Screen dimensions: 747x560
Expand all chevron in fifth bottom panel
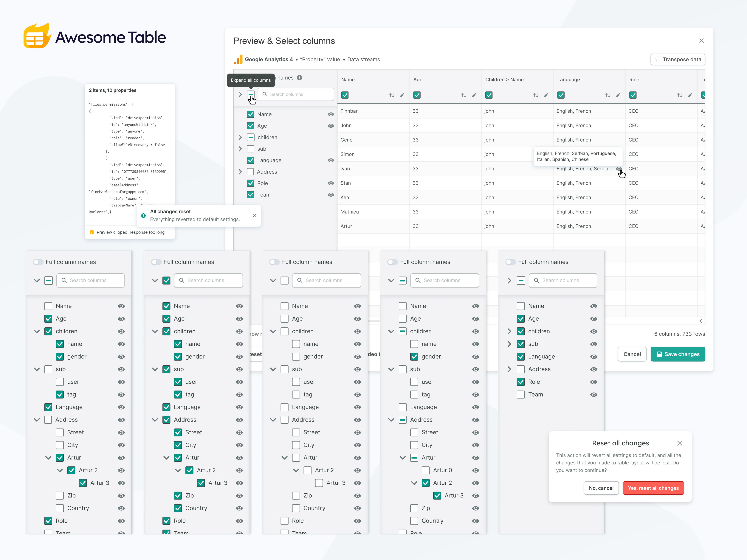pyautogui.click(x=509, y=280)
